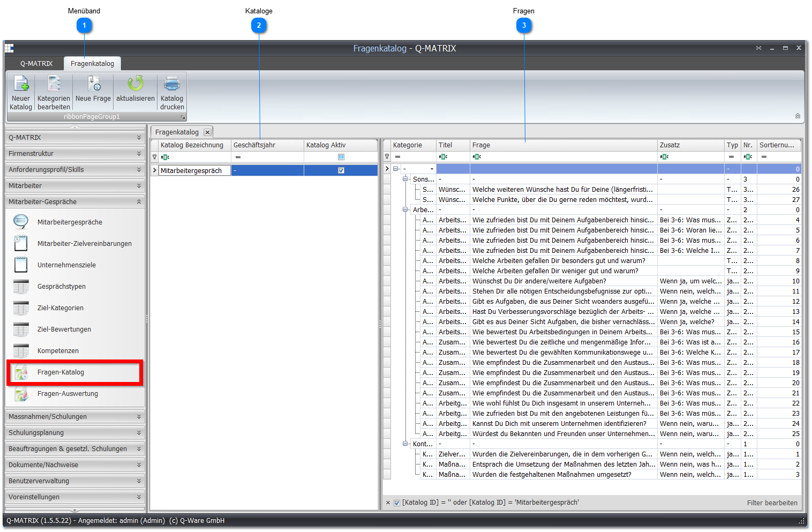Open the Kategorie dropdown in selected row

point(432,169)
